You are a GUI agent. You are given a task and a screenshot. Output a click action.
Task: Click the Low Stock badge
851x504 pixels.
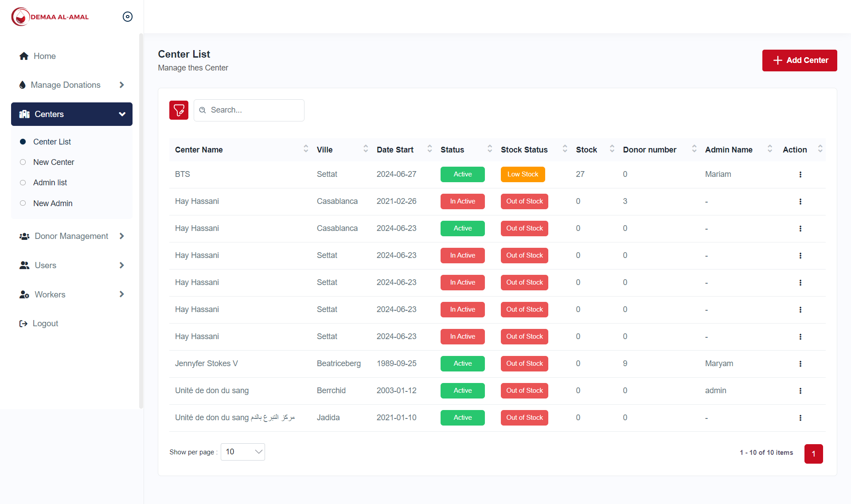[x=523, y=175]
